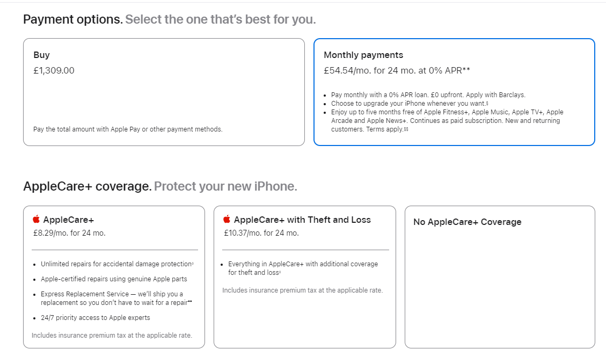This screenshot has height=364, width=606.
Task: Select the Monthly payments option card
Action: [x=454, y=92]
